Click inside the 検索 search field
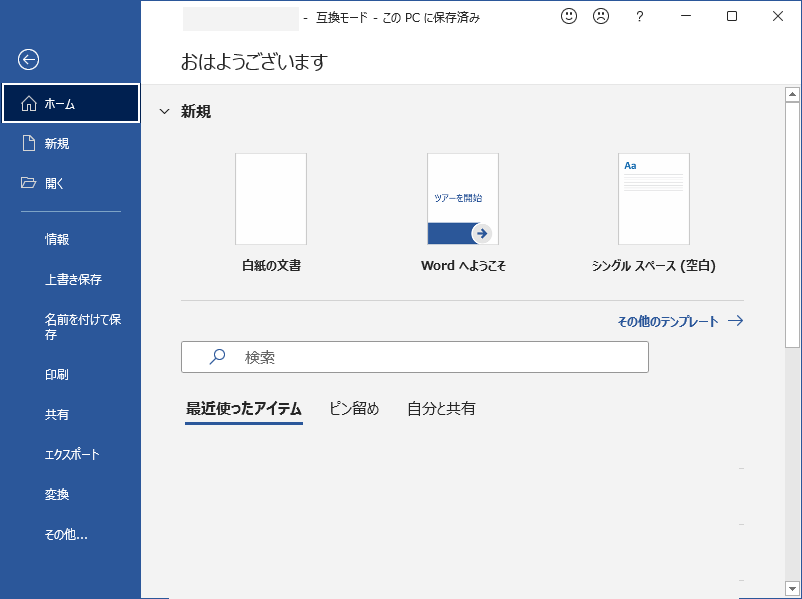Image resolution: width=802 pixels, height=599 pixels. [415, 357]
